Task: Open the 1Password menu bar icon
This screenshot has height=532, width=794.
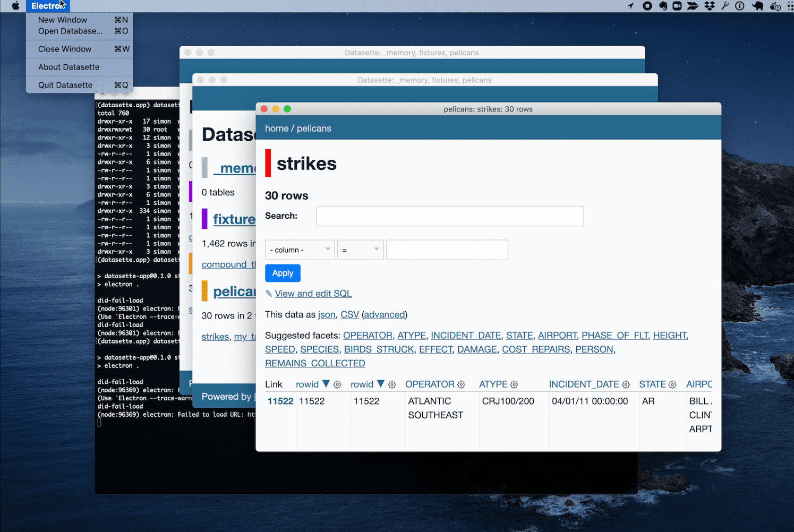Action: pos(740,6)
